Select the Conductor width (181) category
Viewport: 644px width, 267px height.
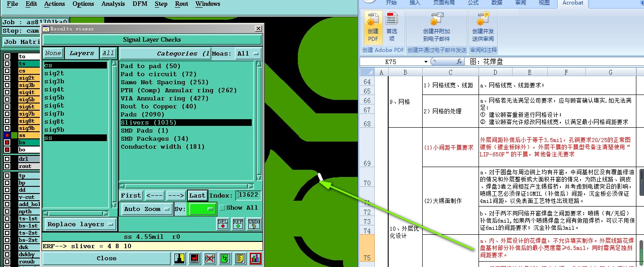click(x=186, y=146)
